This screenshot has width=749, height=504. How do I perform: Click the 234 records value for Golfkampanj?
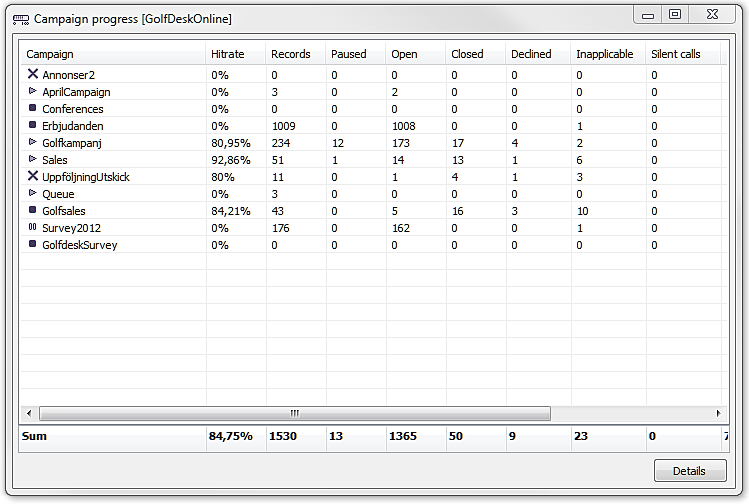(x=281, y=143)
